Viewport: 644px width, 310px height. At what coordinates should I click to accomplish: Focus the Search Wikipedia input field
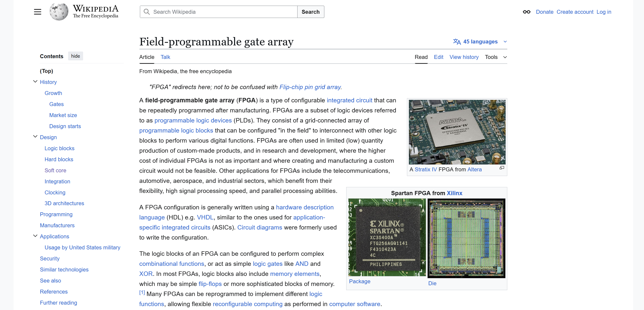[219, 12]
